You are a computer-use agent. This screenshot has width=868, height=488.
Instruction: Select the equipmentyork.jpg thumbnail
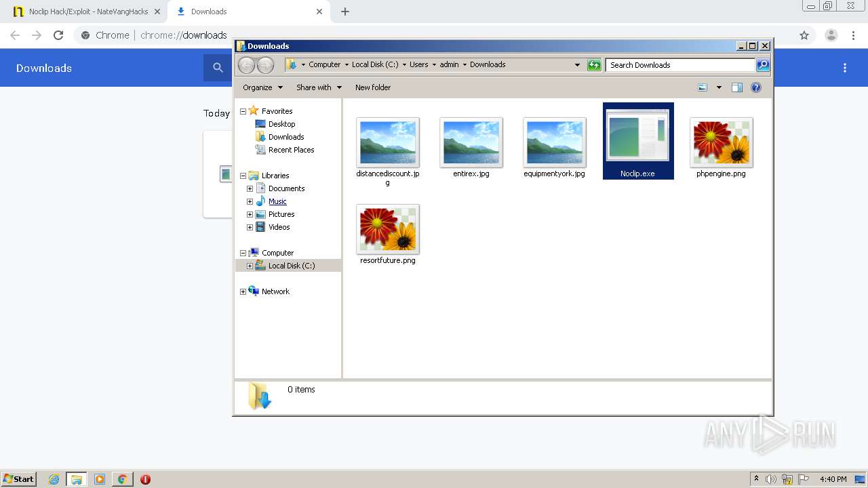pos(555,142)
